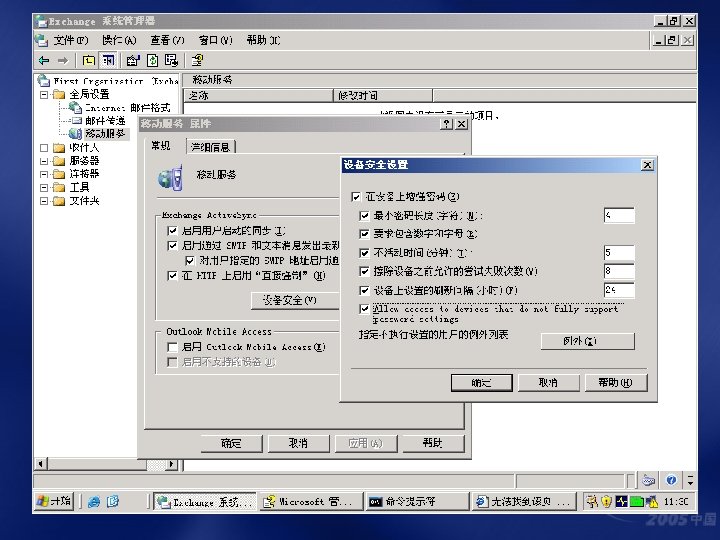720x540 pixels.
Task: Toggle 在设备上增强密码 checkbox
Action: [x=356, y=197]
